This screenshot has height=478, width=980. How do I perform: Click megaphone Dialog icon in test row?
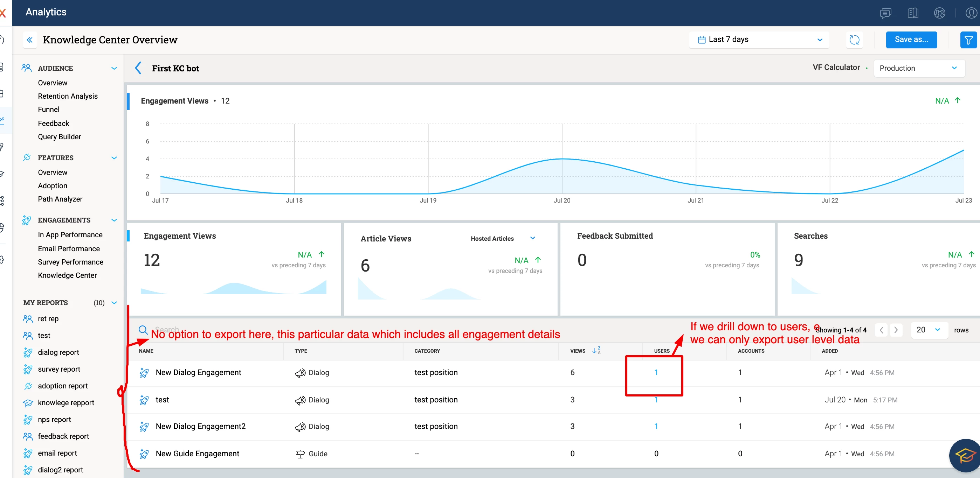click(300, 400)
